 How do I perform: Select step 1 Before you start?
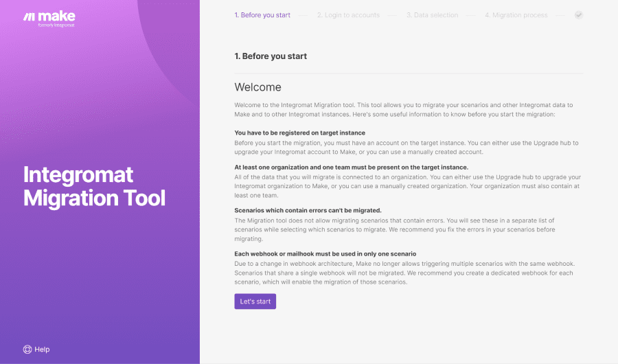[262, 15]
